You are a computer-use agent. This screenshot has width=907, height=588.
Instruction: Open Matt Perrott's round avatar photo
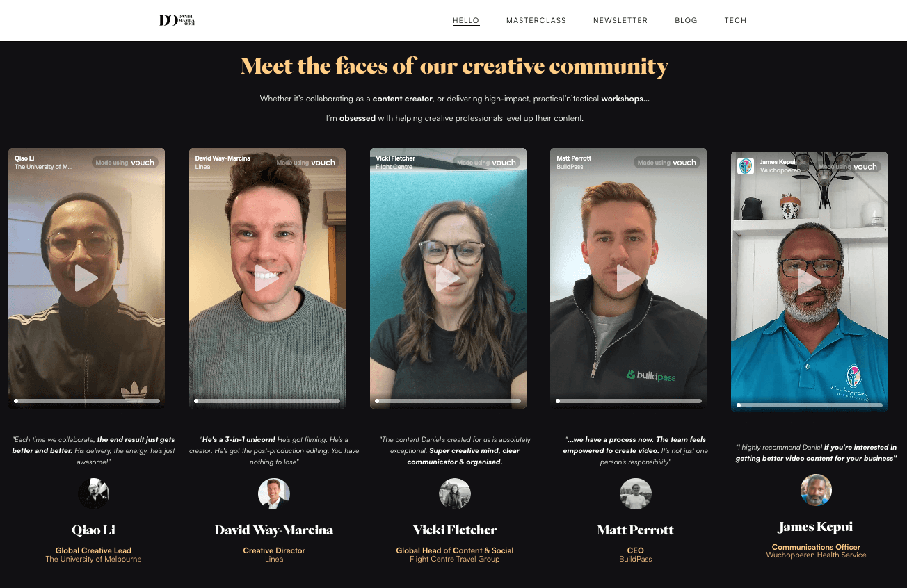point(636,493)
